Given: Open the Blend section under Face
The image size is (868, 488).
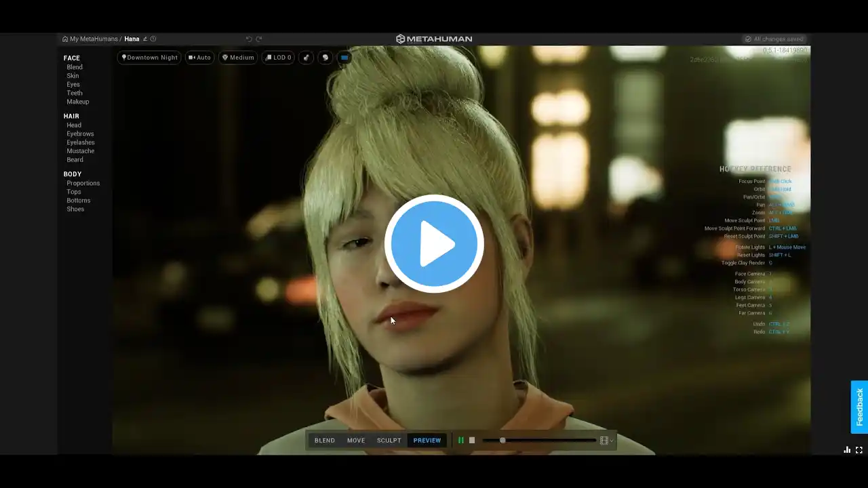Looking at the screenshot, I should [x=75, y=67].
